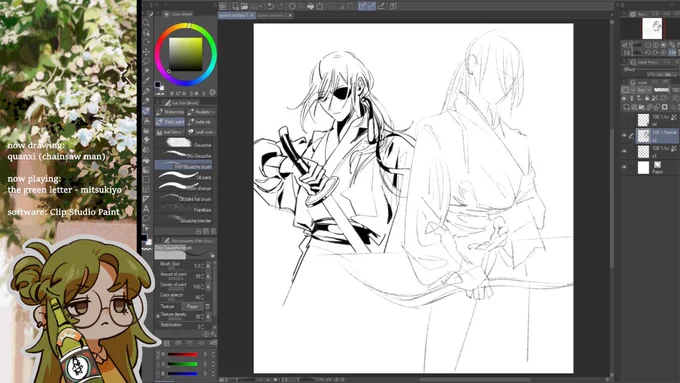Image resolution: width=680 pixels, height=383 pixels.
Task: Choose the Gouache blender brush preset
Action: coord(183,219)
